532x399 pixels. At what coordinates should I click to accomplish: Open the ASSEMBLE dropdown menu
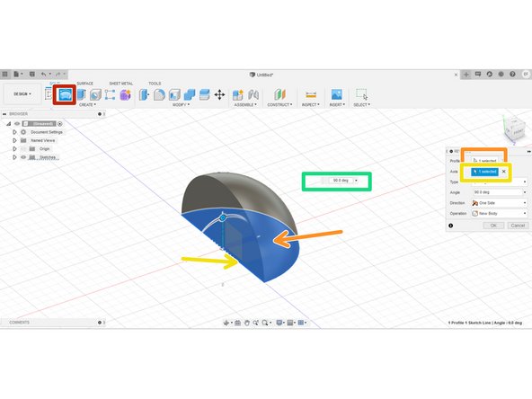click(x=245, y=105)
